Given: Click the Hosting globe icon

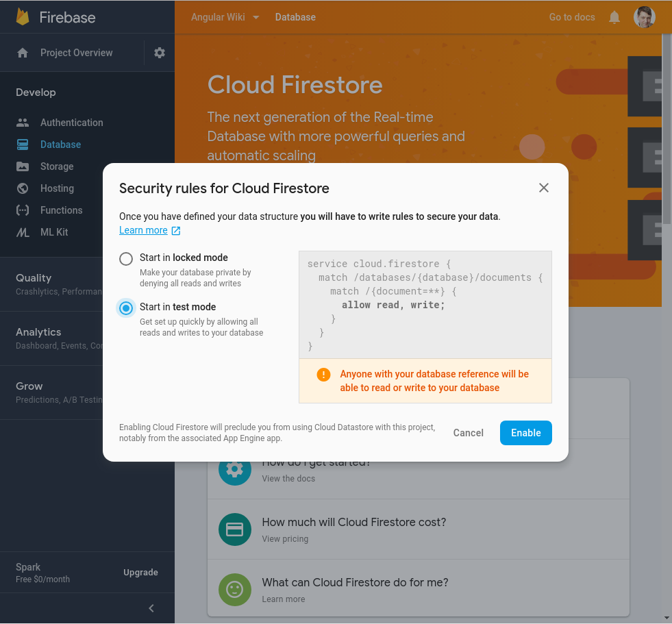Looking at the screenshot, I should tap(23, 188).
